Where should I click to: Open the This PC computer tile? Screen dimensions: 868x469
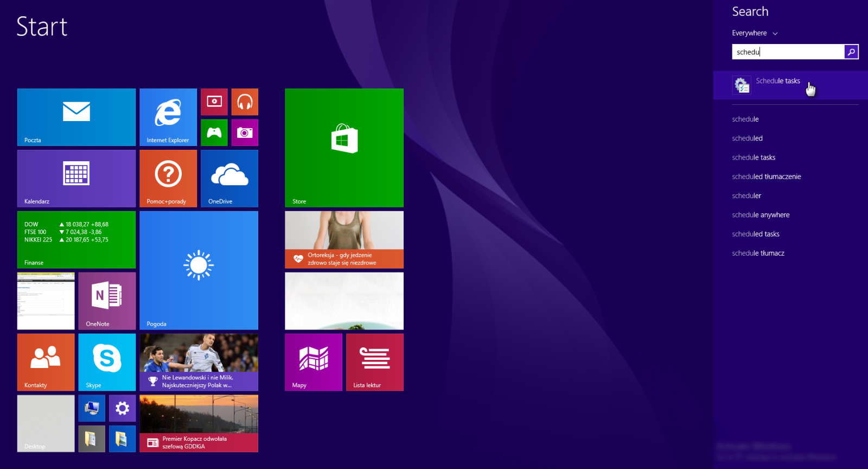pos(92,408)
